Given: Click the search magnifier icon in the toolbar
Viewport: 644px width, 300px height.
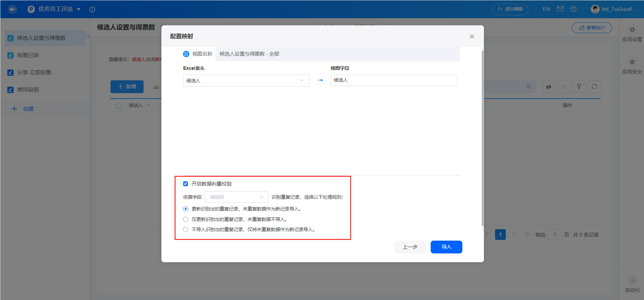Looking at the screenshot, I should (529, 87).
